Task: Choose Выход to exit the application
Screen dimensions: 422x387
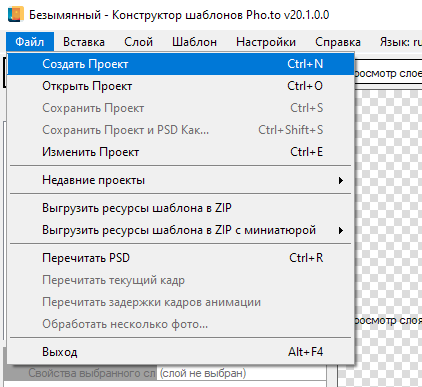Action: [180, 352]
